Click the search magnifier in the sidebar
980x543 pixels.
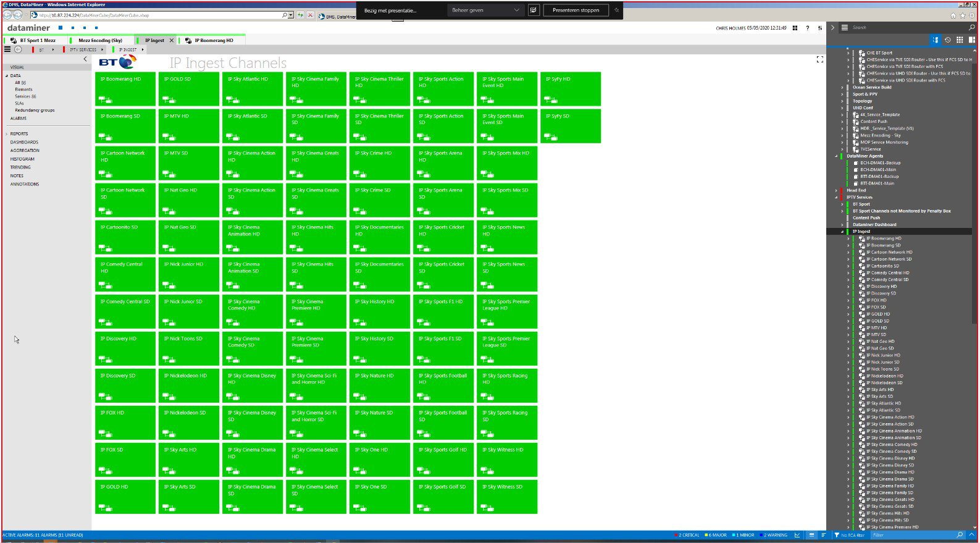(x=972, y=27)
